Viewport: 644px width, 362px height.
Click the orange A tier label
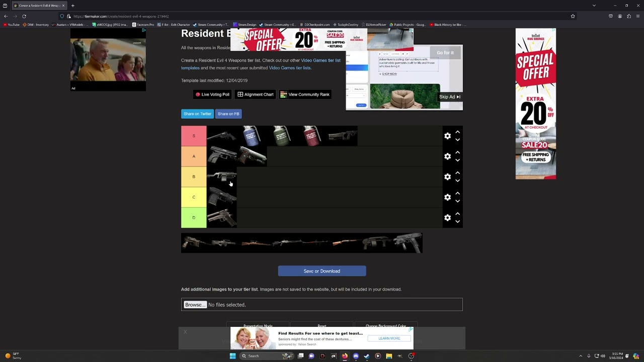point(194,156)
